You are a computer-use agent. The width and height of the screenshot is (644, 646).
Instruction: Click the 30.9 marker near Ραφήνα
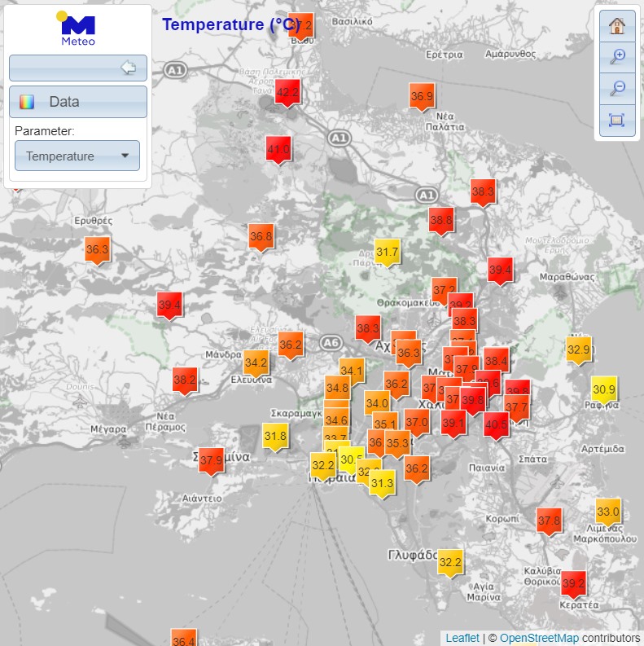coord(604,390)
